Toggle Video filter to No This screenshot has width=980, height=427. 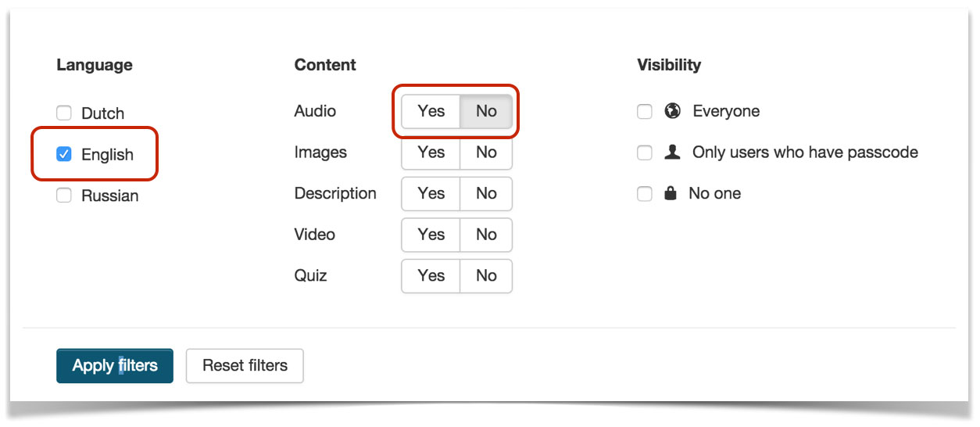pyautogui.click(x=486, y=235)
